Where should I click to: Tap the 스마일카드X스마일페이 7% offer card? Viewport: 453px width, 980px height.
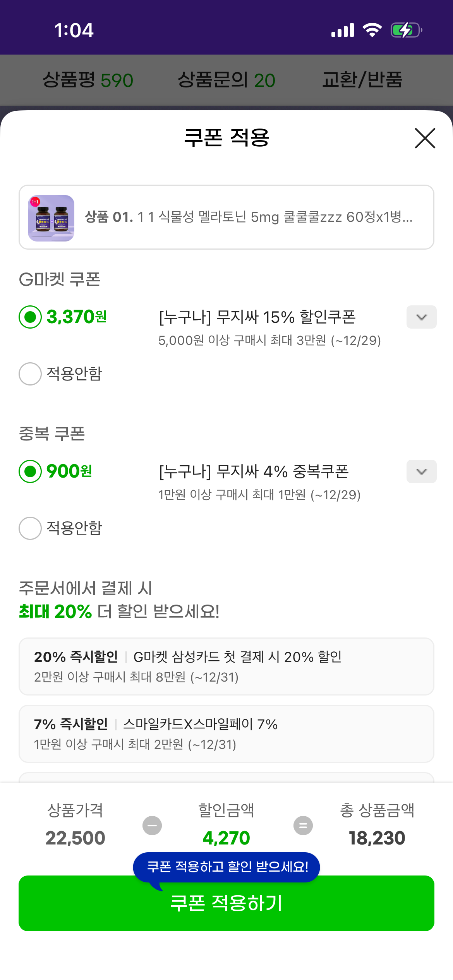226,733
